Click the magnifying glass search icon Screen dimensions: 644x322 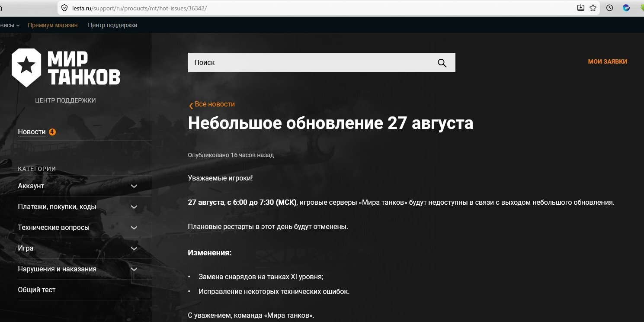(x=442, y=63)
